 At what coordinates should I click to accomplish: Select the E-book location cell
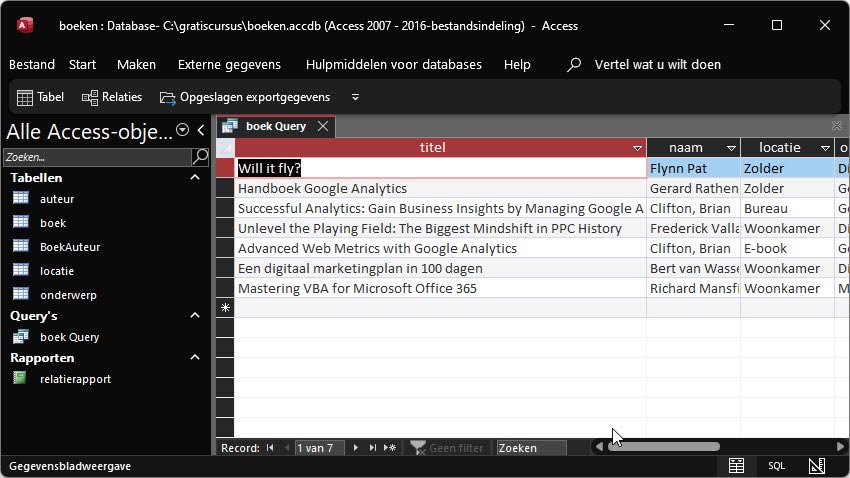(x=787, y=248)
